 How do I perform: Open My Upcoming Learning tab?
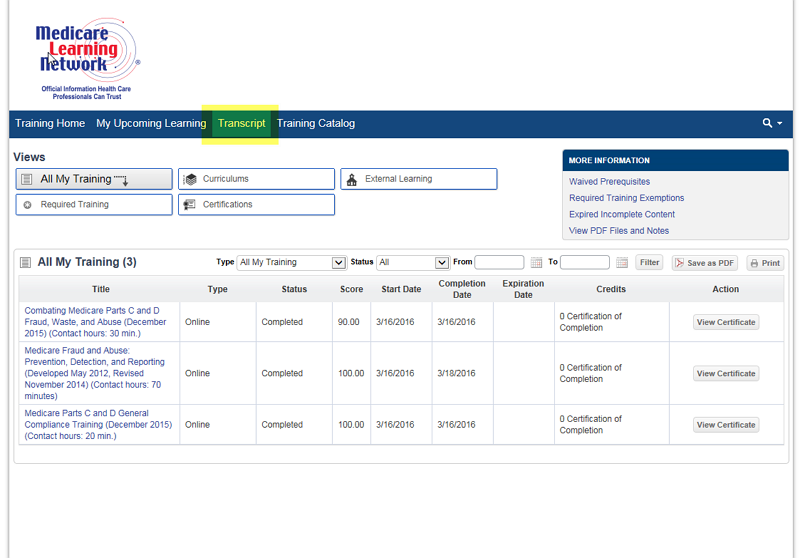click(151, 123)
